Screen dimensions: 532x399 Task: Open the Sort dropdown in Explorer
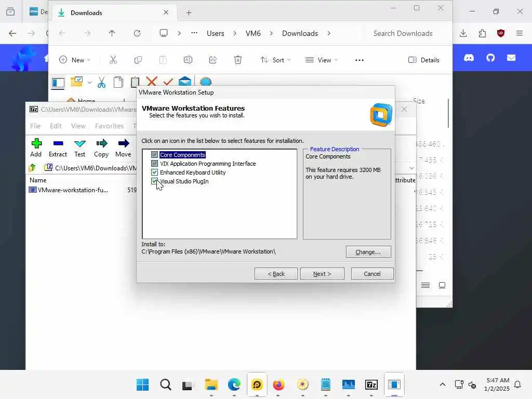[x=275, y=60]
